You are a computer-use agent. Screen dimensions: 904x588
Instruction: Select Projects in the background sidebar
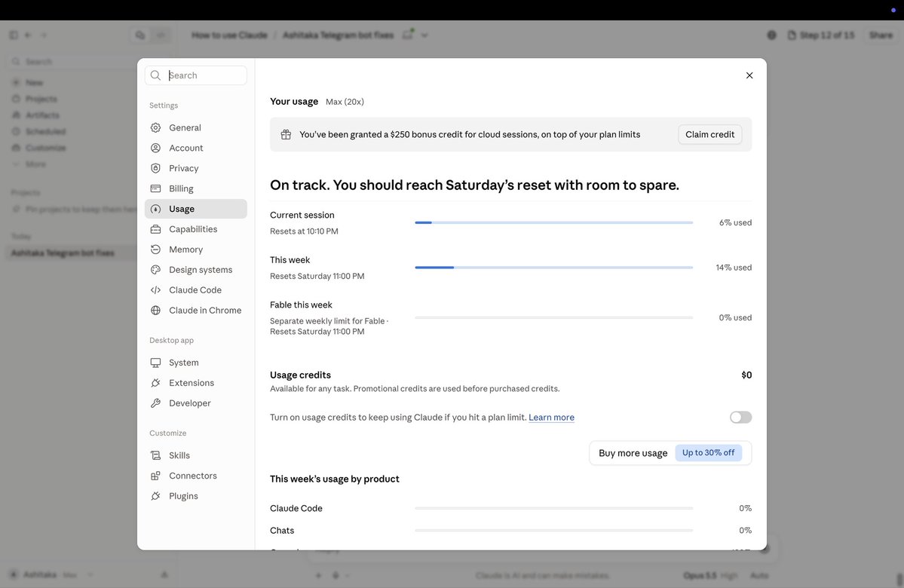point(35,99)
